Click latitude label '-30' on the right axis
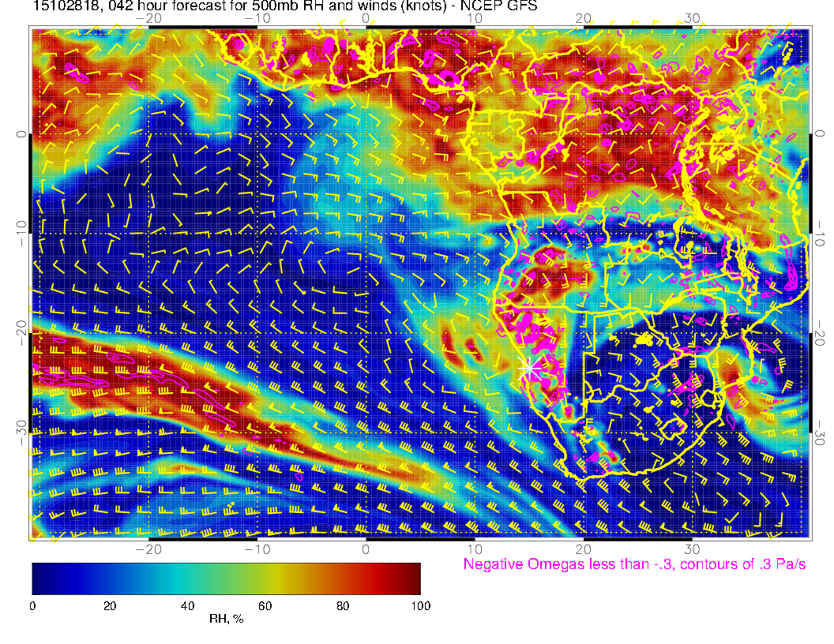This screenshot has width=834, height=644. tap(820, 433)
